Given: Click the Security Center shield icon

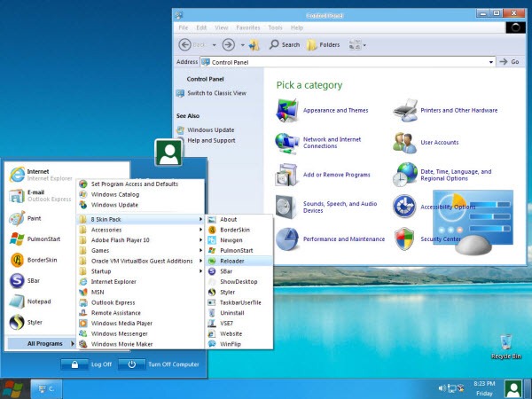Looking at the screenshot, I should tap(404, 239).
